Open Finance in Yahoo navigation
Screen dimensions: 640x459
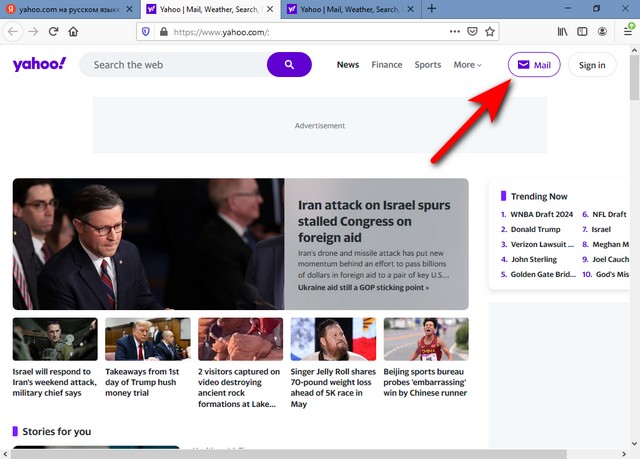(387, 64)
